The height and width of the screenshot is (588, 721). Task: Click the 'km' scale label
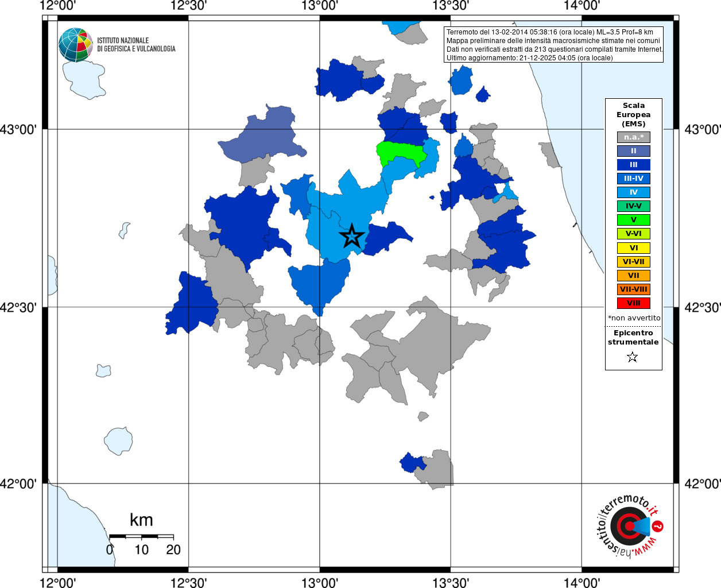click(x=141, y=520)
